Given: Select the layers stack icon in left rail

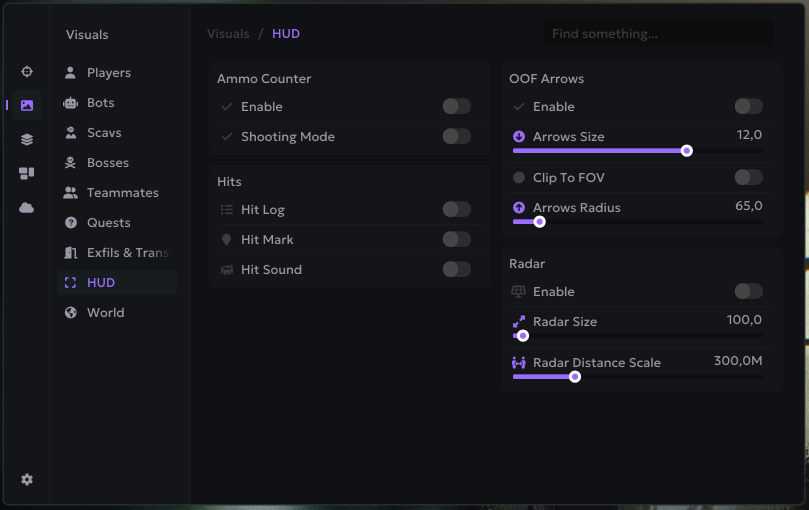Looking at the screenshot, I should pyautogui.click(x=27, y=139).
